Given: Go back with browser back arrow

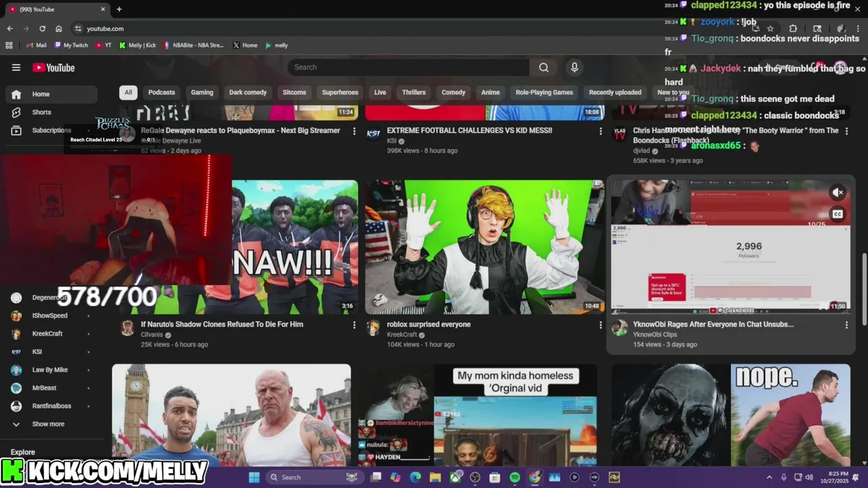Looking at the screenshot, I should (x=9, y=28).
